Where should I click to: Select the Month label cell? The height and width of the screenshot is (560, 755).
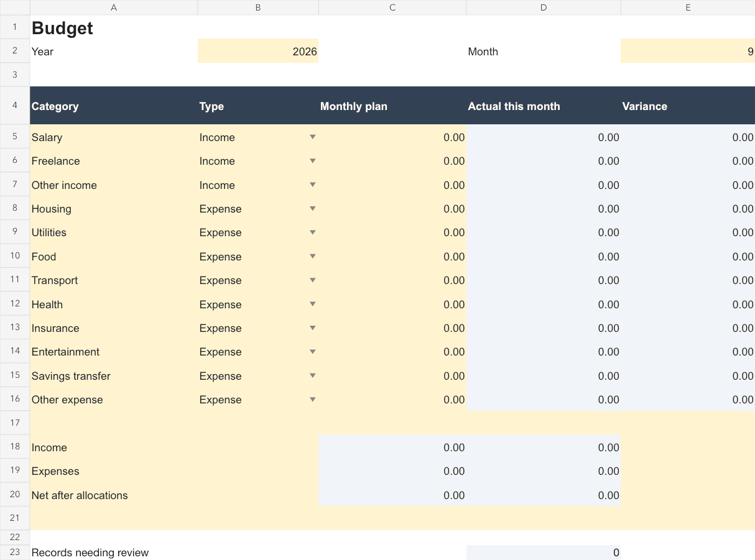coord(544,51)
